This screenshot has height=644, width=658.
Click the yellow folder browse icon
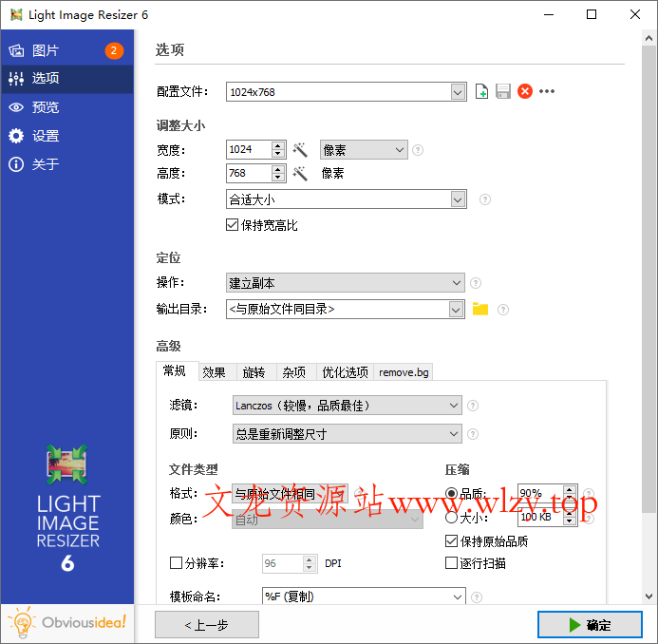[x=480, y=309]
